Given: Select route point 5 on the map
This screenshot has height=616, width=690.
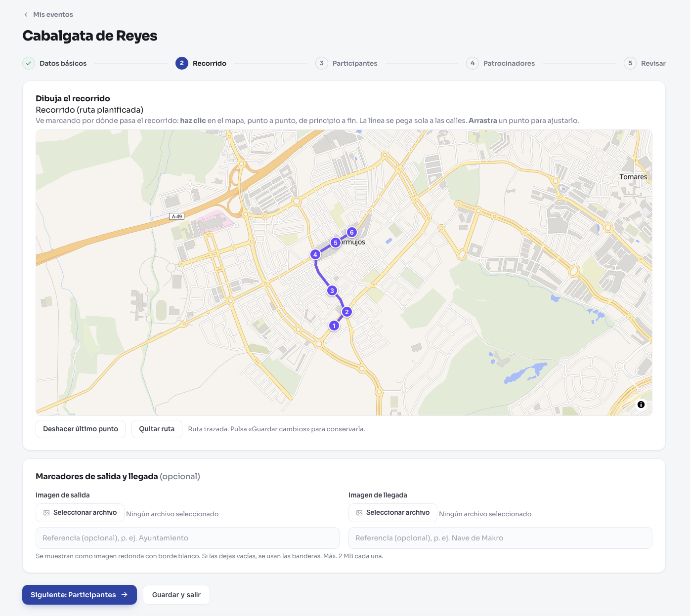Looking at the screenshot, I should tap(336, 243).
